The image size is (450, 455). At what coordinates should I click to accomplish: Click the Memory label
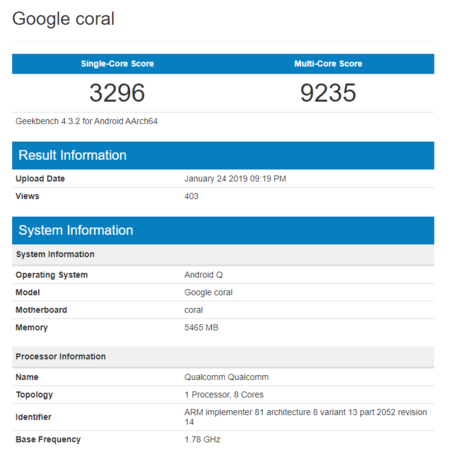[x=32, y=328]
